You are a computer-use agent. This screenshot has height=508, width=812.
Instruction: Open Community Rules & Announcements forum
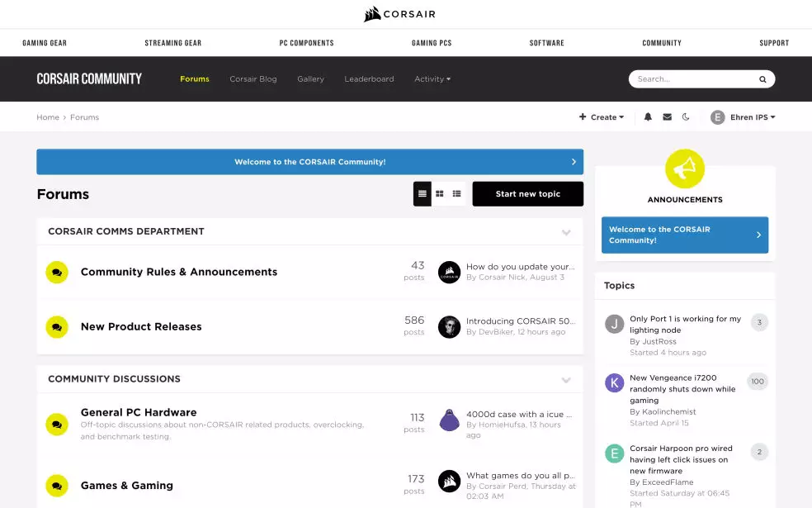tap(179, 272)
